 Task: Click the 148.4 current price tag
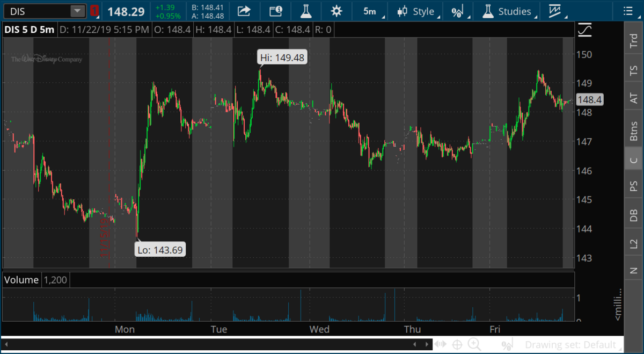point(589,99)
